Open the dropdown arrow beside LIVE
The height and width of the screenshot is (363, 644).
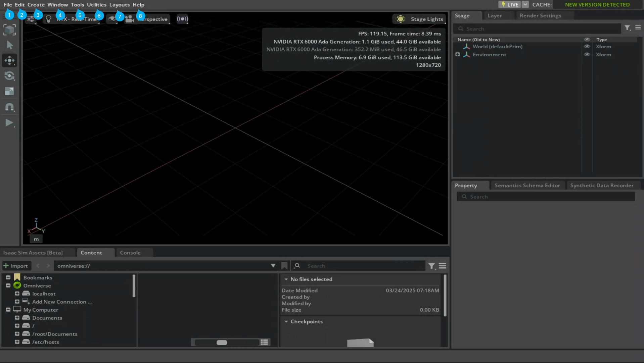tap(525, 5)
